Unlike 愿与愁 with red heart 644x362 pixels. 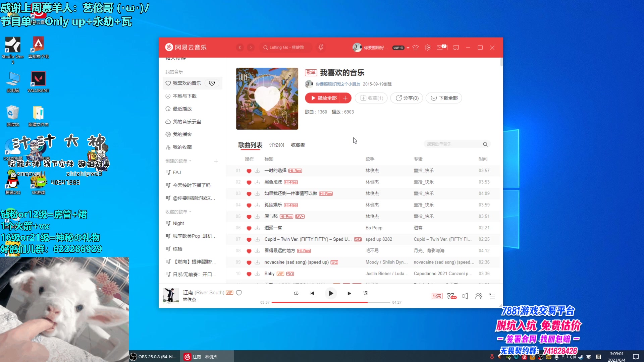click(249, 217)
